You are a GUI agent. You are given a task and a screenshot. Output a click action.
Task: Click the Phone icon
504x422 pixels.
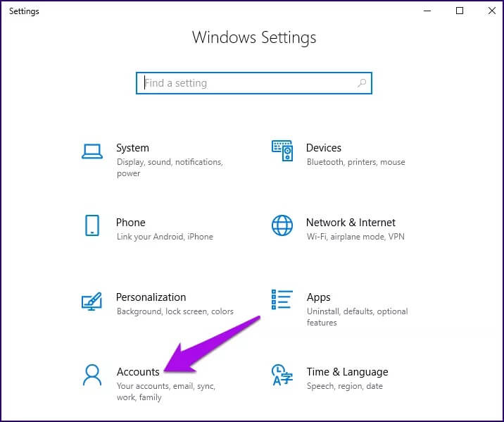point(92,225)
